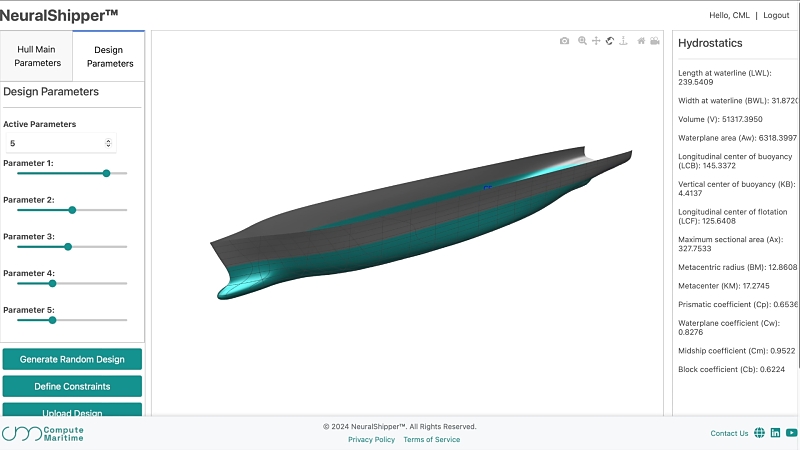Open the YouTube icon in footer
Screen dimensions: 800x450
tap(791, 433)
